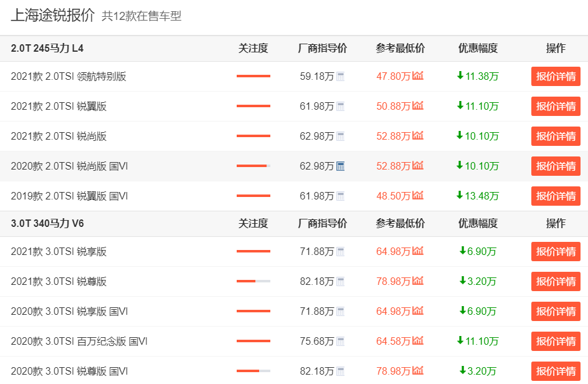Open the 2021款 3.0TSI 锐尊版 model link
Image resolution: width=588 pixels, height=384 pixels.
[x=59, y=282]
